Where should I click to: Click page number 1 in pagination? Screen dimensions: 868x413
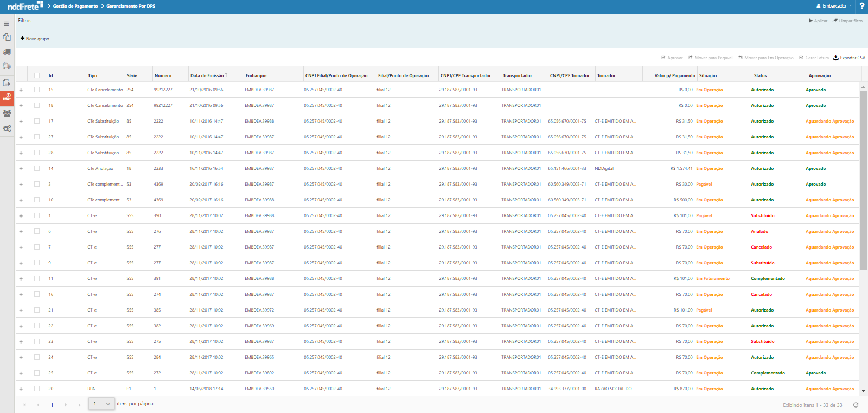tap(52, 405)
